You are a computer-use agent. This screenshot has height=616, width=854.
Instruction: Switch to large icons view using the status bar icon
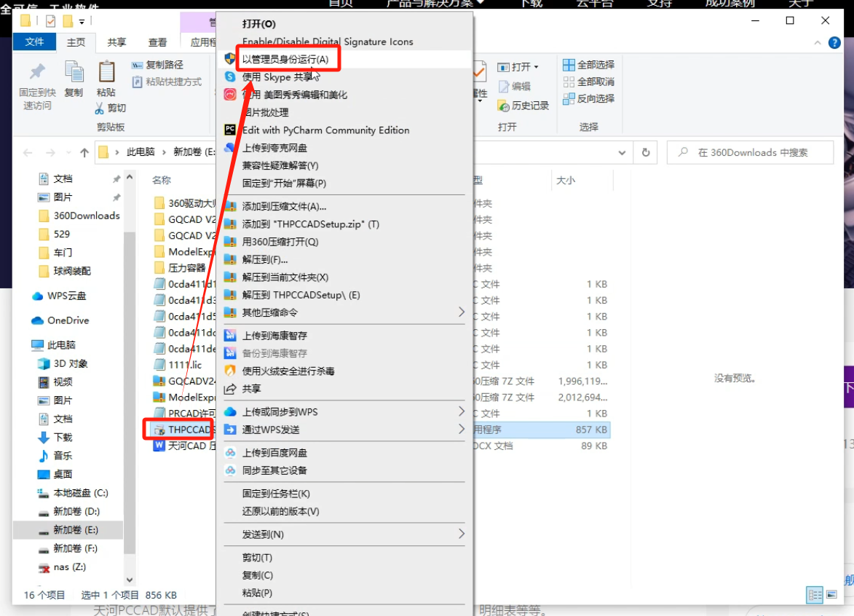pyautogui.click(x=831, y=595)
